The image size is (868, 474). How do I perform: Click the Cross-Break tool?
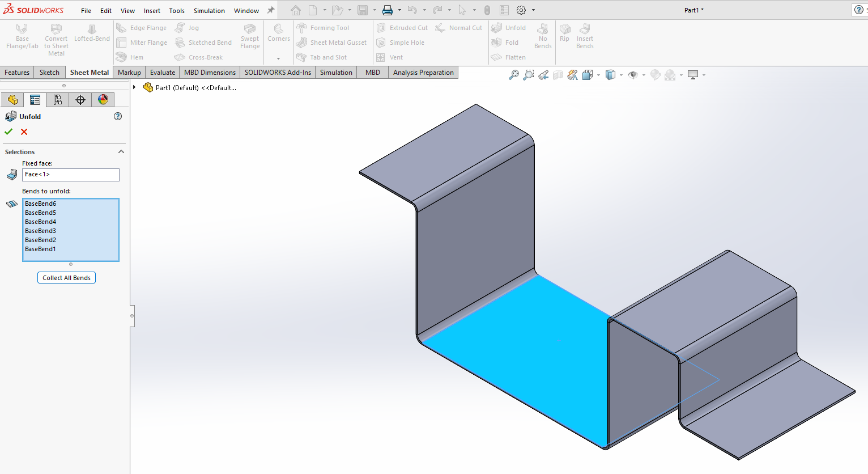coord(199,57)
